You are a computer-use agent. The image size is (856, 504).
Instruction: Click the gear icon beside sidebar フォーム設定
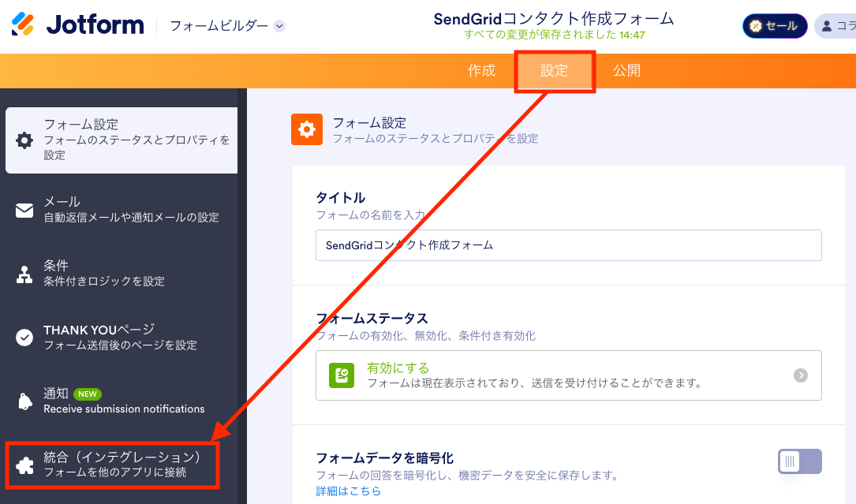point(24,140)
